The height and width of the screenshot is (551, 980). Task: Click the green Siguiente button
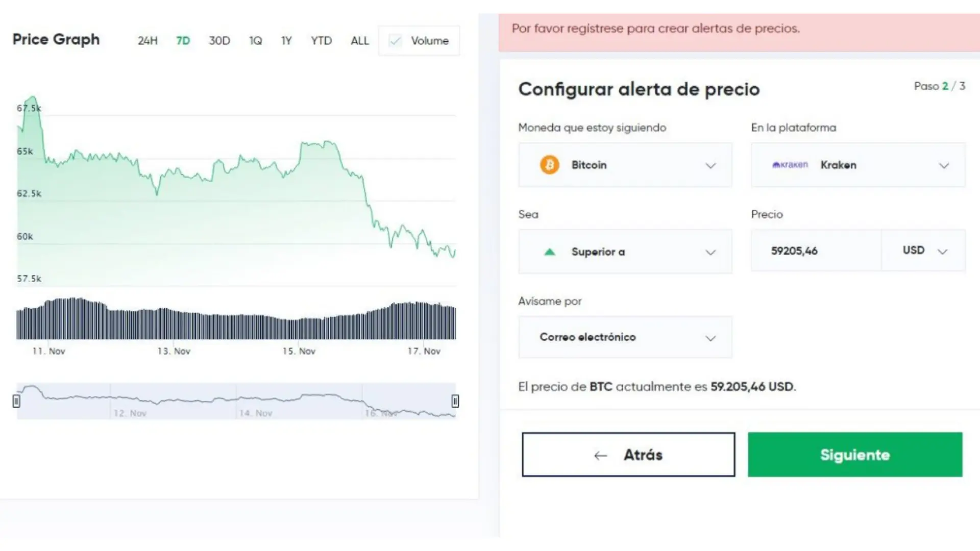tap(854, 455)
